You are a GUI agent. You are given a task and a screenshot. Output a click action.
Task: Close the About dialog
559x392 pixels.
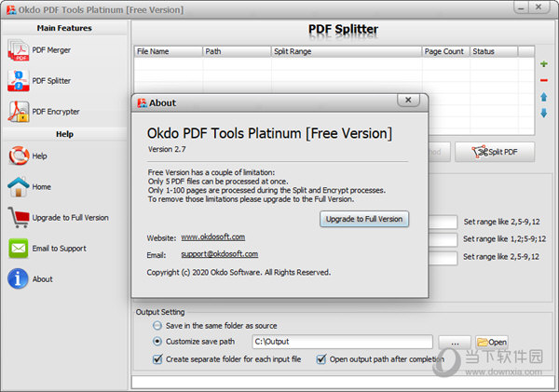(409, 100)
